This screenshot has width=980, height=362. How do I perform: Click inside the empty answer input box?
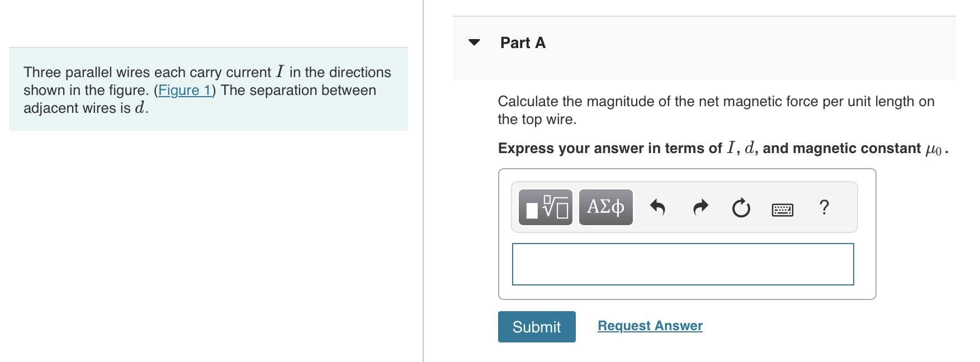tap(682, 263)
